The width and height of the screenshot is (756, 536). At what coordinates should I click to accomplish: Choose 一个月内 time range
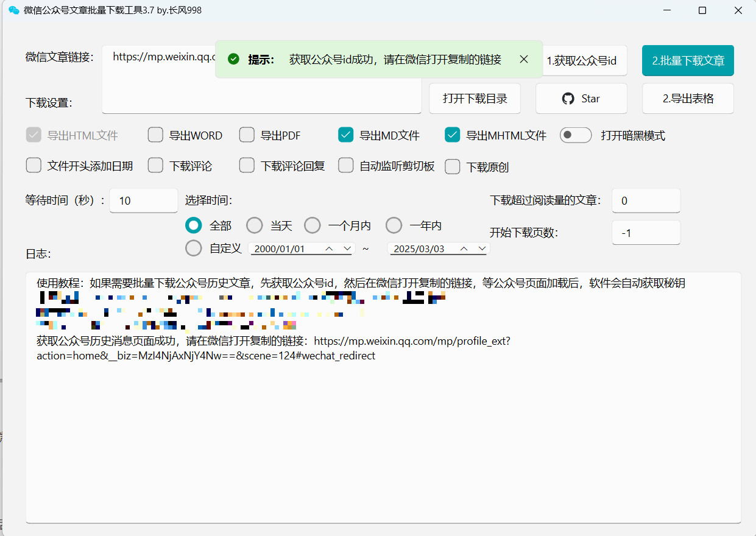(313, 226)
